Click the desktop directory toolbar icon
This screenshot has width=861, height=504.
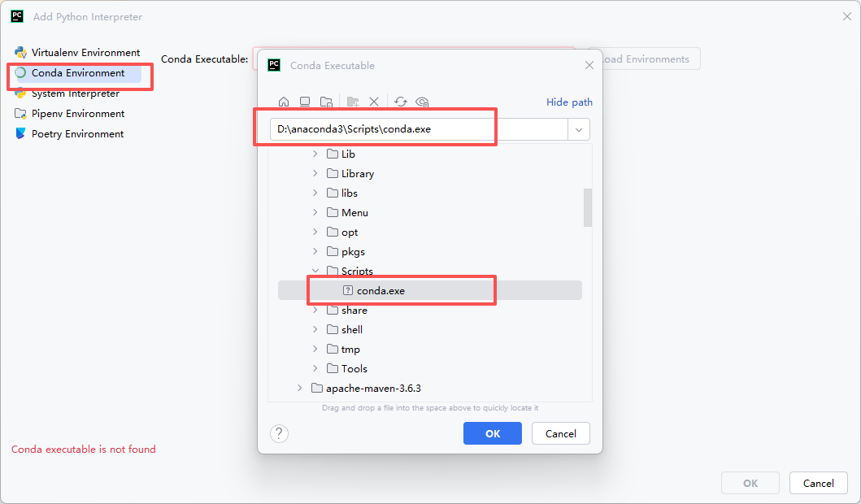[x=305, y=102]
